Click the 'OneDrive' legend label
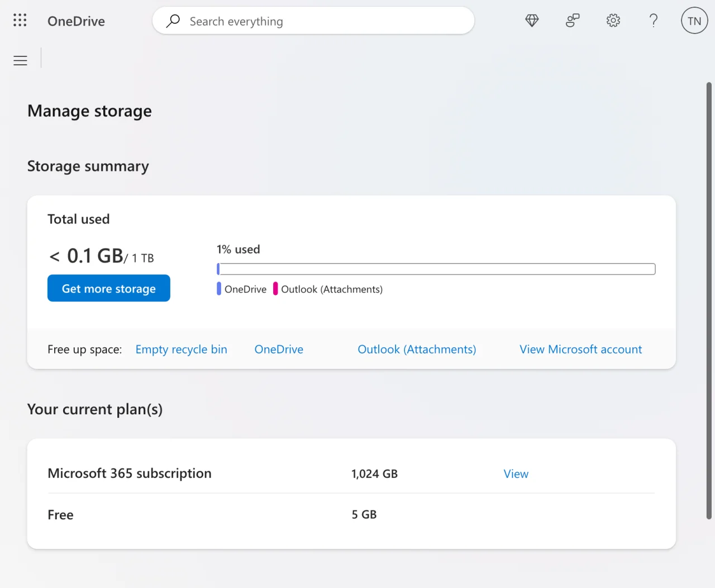 point(245,289)
